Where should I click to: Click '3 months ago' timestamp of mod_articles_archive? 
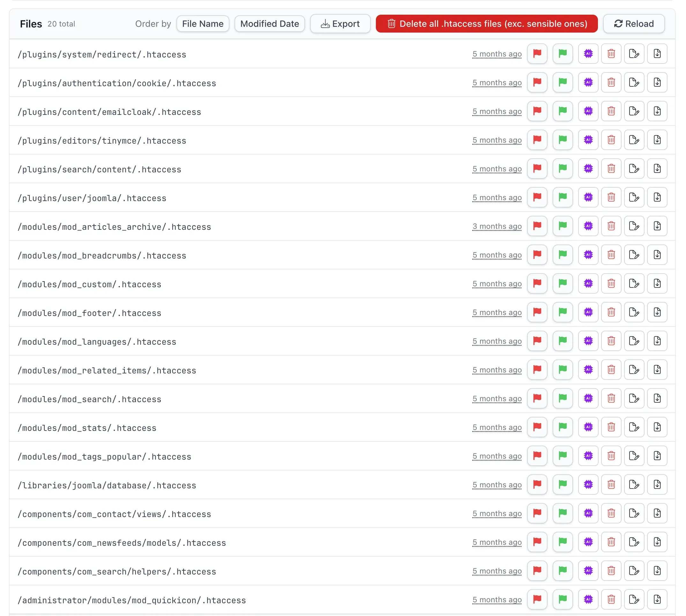pyautogui.click(x=497, y=226)
